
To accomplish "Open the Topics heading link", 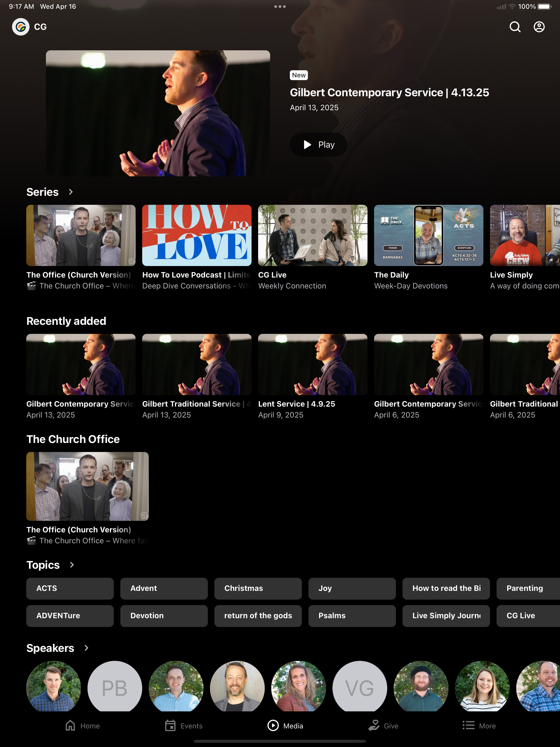I will (43, 565).
